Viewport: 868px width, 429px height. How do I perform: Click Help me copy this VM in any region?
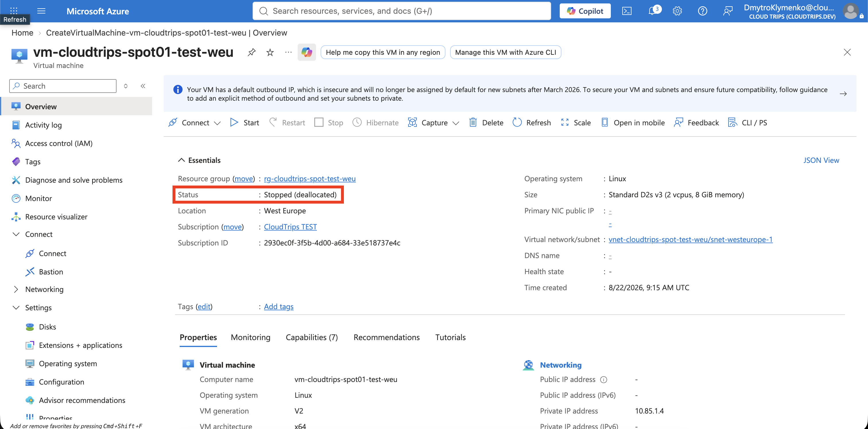point(383,52)
